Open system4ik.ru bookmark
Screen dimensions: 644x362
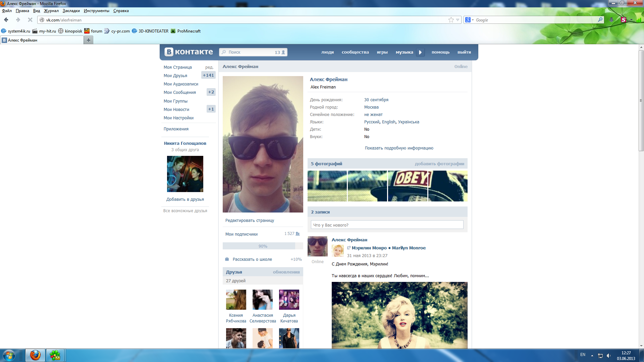point(16,31)
